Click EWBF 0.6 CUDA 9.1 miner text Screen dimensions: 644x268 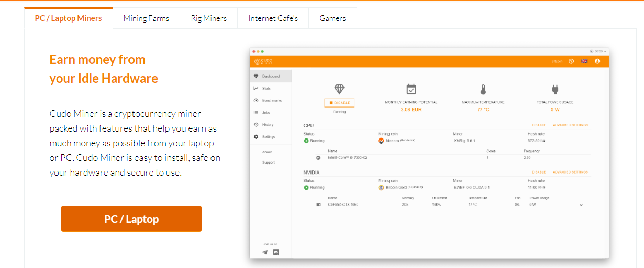click(472, 187)
